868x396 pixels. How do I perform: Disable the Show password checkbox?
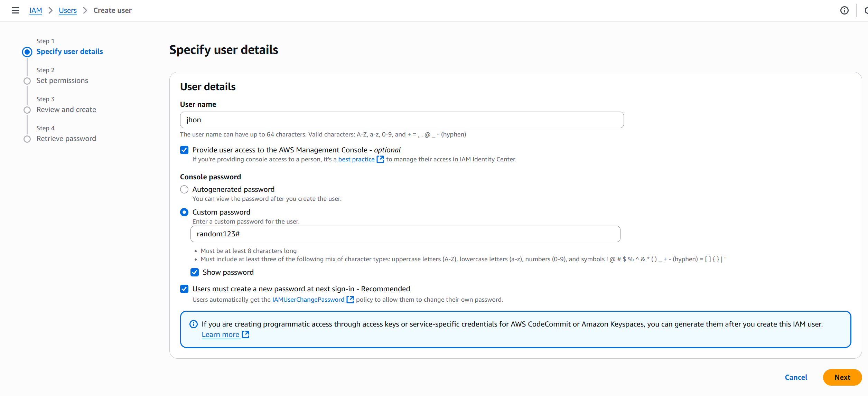(195, 272)
